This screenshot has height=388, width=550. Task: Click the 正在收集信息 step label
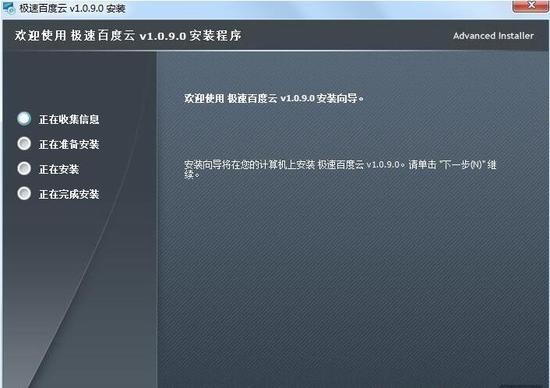[69, 120]
